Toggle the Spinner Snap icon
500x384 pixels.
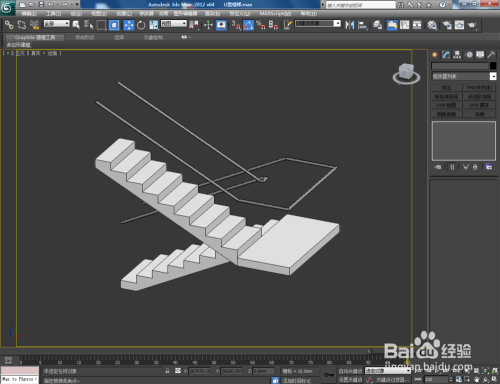pos(273,25)
